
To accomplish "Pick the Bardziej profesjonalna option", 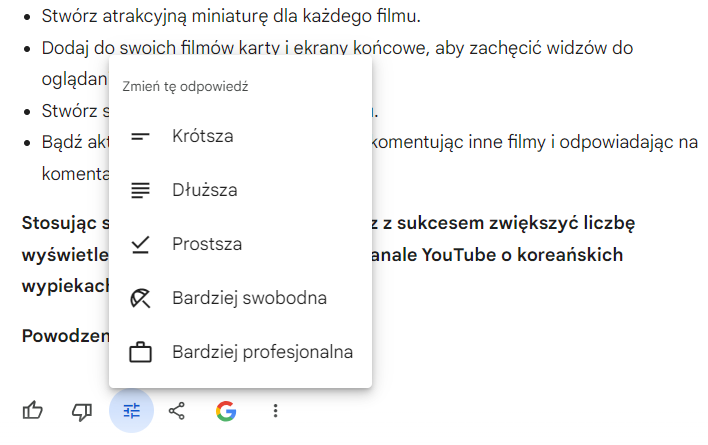I will point(240,352).
